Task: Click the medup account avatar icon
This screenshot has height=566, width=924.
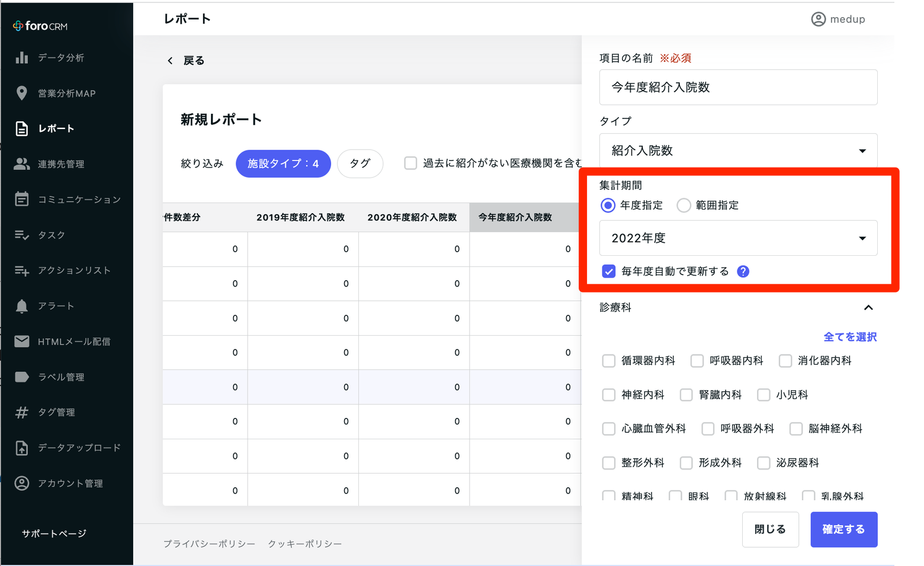Action: (818, 19)
